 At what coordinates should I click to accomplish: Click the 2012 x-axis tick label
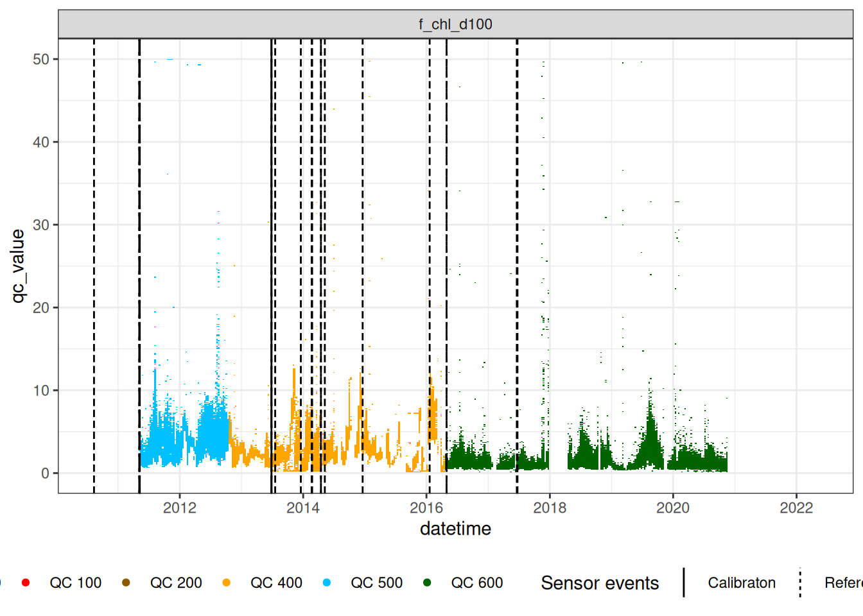180,508
